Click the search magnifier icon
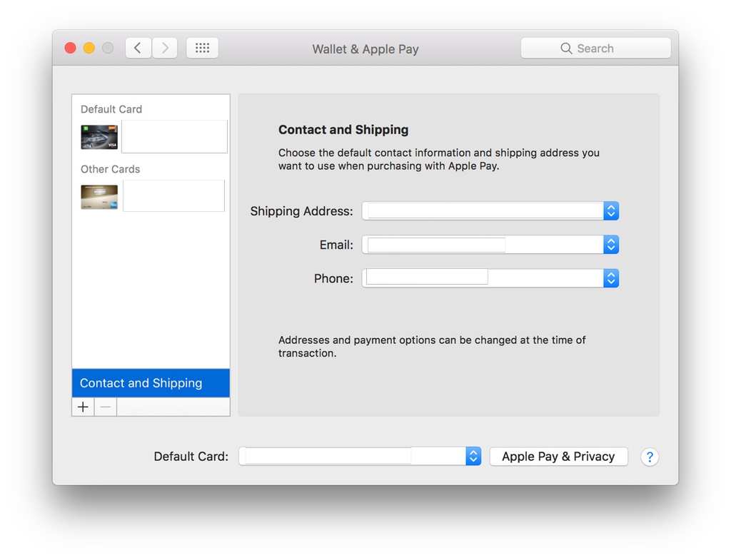This screenshot has height=560, width=731. [567, 48]
